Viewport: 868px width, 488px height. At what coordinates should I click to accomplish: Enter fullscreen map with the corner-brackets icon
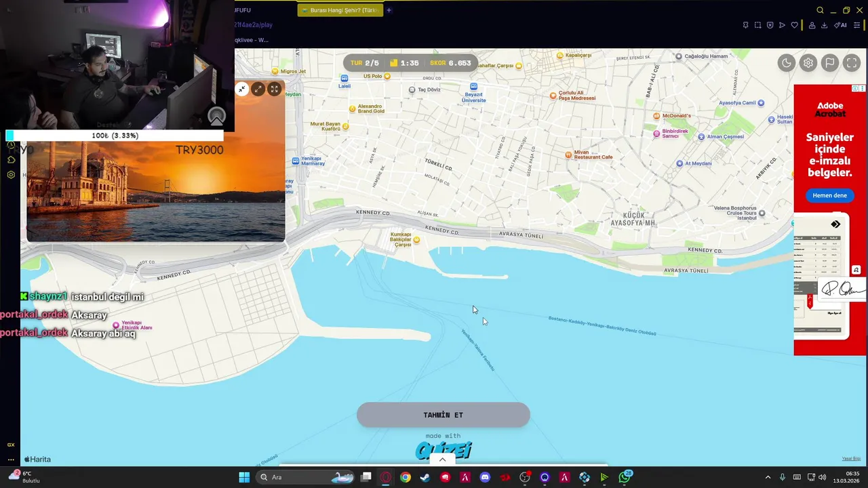coord(852,63)
